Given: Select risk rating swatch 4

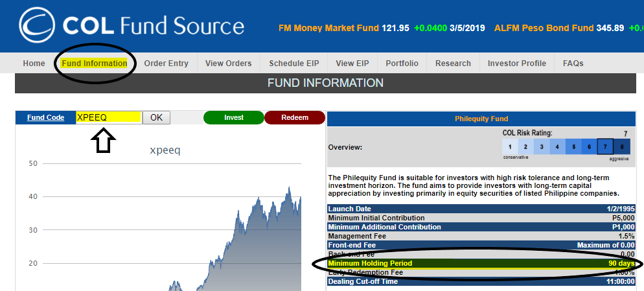Looking at the screenshot, I should click(x=557, y=146).
